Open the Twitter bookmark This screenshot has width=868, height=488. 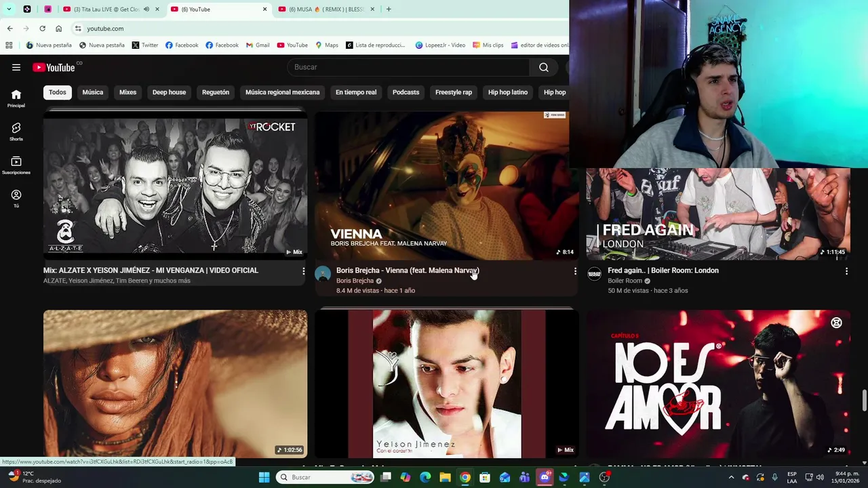145,45
